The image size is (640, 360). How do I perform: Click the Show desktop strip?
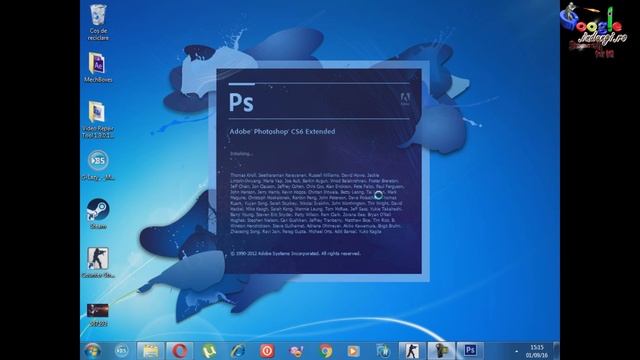click(x=556, y=351)
